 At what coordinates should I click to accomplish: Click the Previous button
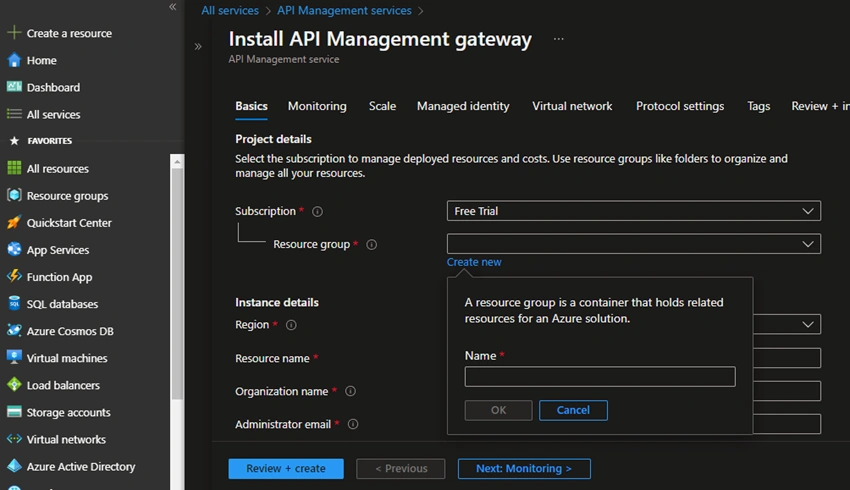pyautogui.click(x=401, y=468)
